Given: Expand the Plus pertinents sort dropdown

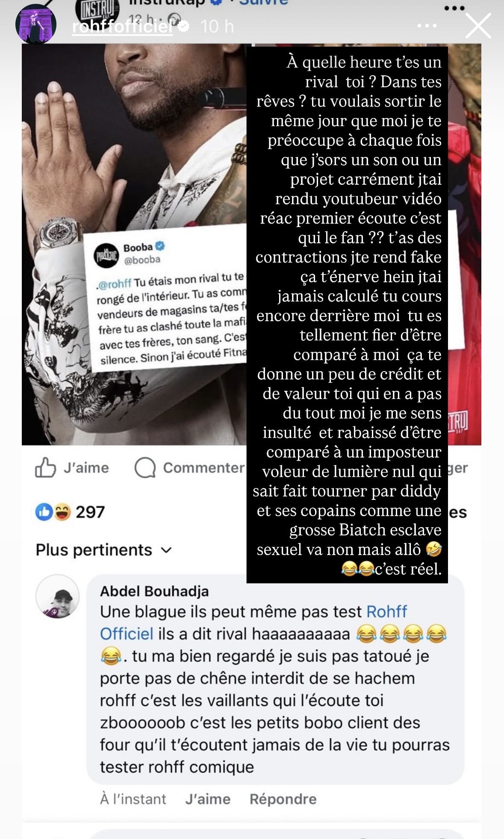Looking at the screenshot, I should (103, 550).
